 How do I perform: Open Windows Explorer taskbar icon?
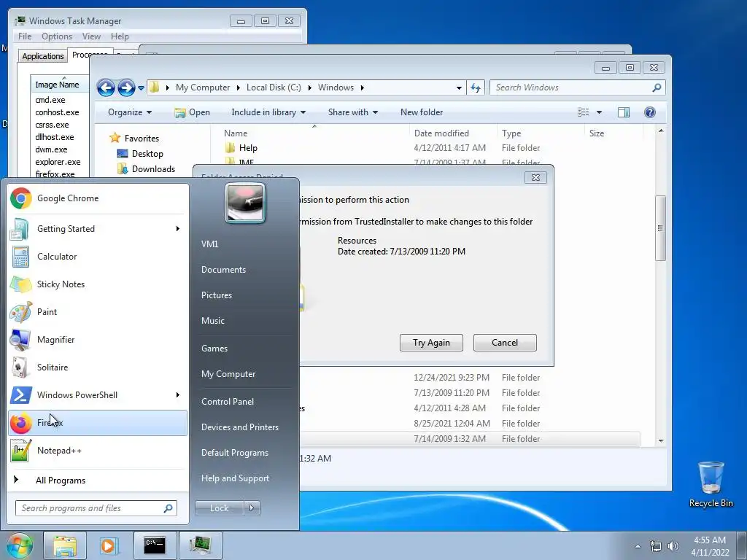(65, 545)
